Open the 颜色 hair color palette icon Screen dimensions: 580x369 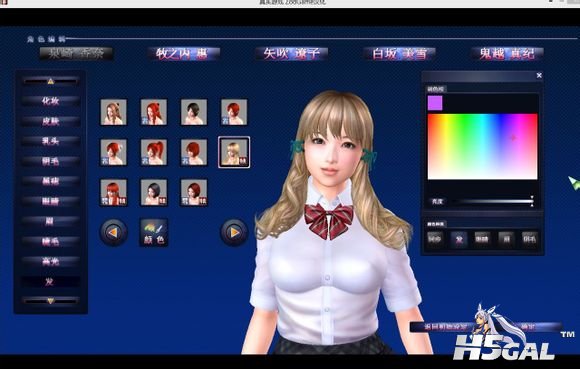click(154, 232)
